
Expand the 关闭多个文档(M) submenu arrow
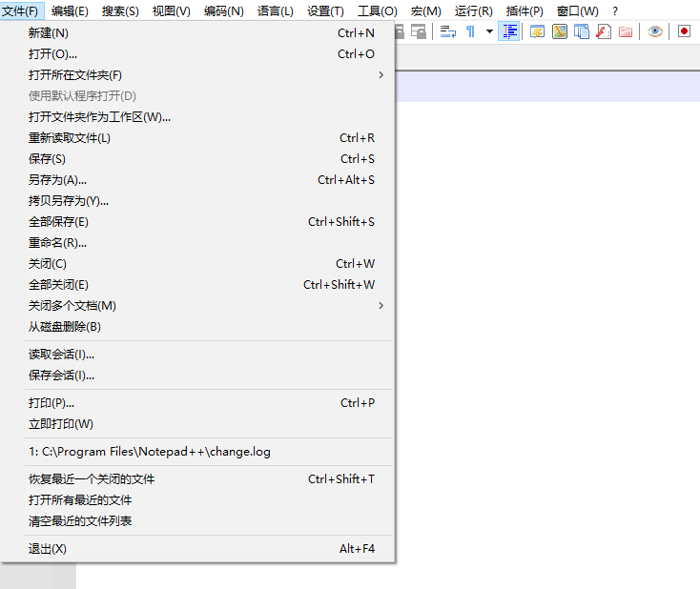pyautogui.click(x=381, y=306)
